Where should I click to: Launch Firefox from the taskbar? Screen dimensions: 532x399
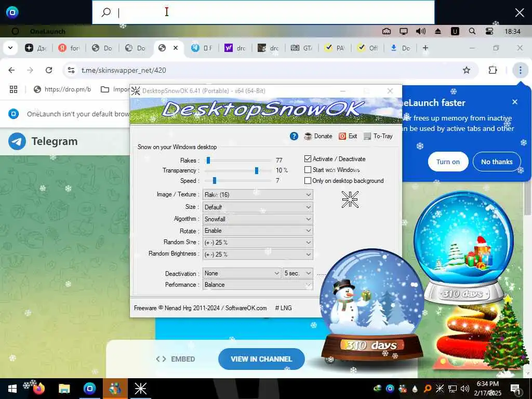click(38, 389)
